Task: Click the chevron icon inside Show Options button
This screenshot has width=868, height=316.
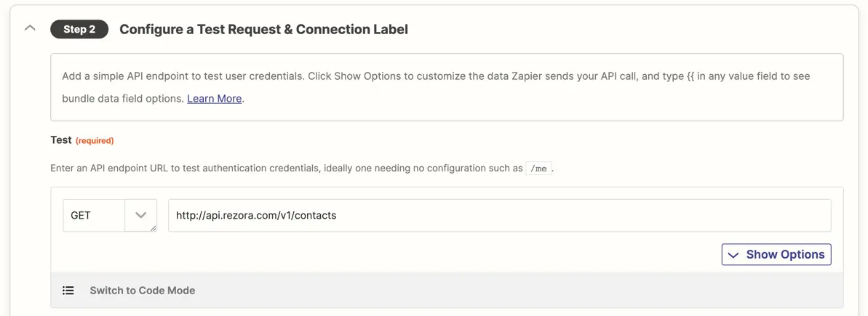Action: [733, 255]
